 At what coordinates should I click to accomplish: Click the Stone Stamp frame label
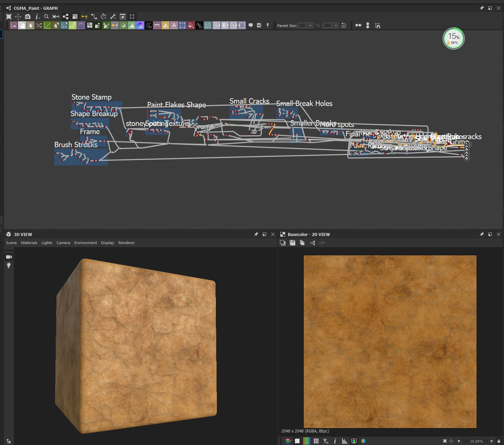[x=91, y=97]
